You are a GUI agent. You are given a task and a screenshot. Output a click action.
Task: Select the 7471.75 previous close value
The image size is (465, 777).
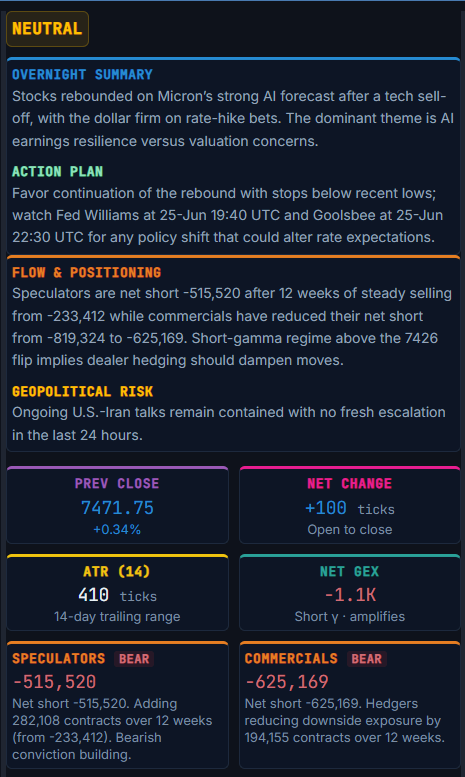(x=117, y=508)
